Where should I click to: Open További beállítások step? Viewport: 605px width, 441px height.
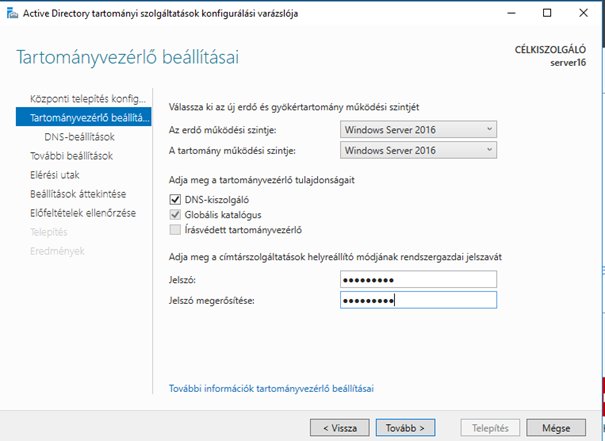[70, 155]
